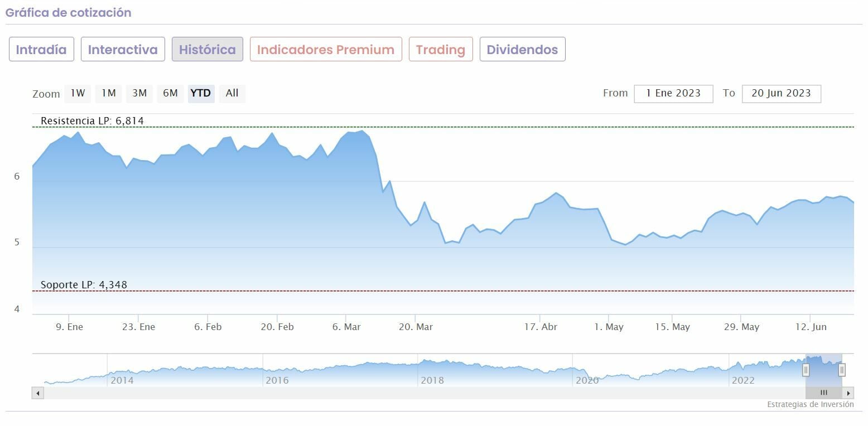
Task: Go to the Trading tab
Action: [x=441, y=50]
